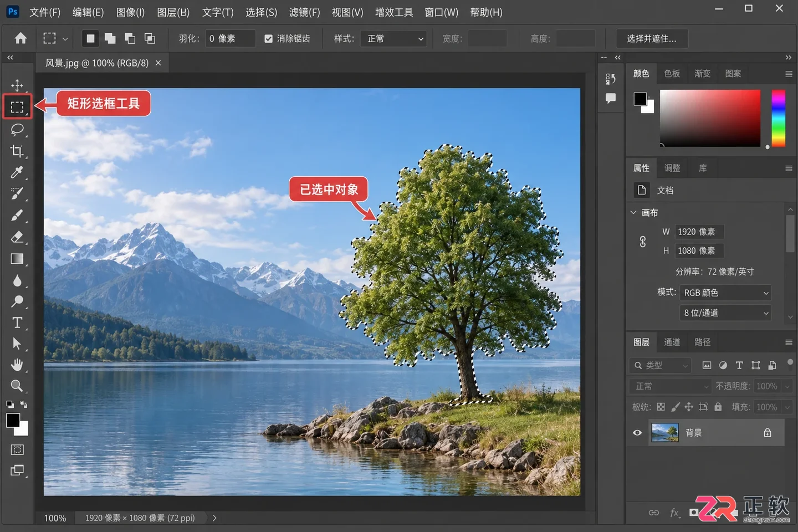This screenshot has width=798, height=532.
Task: Open the layer filter 类型 dropdown
Action: coord(659,365)
